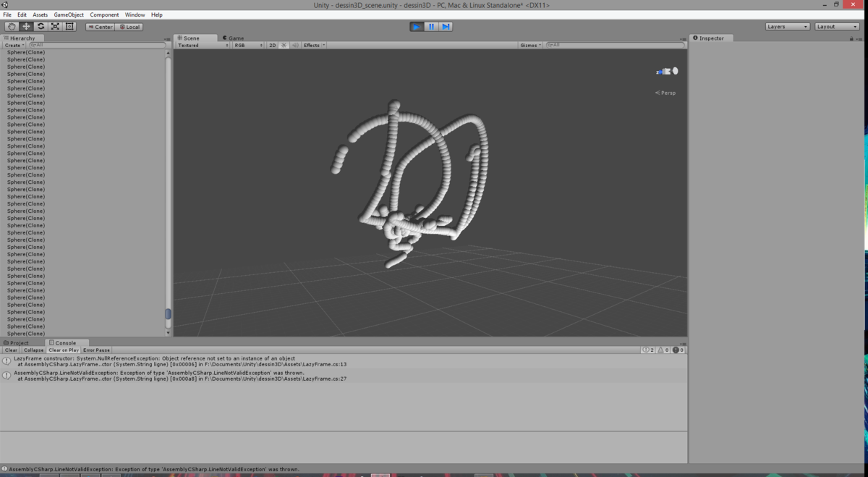Clear the console messages

pos(11,350)
